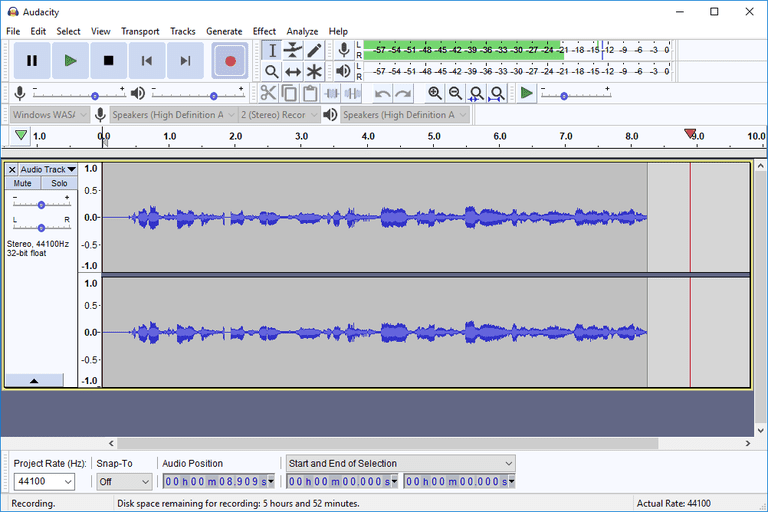Open the playback device Speakers dropdown

[x=405, y=115]
